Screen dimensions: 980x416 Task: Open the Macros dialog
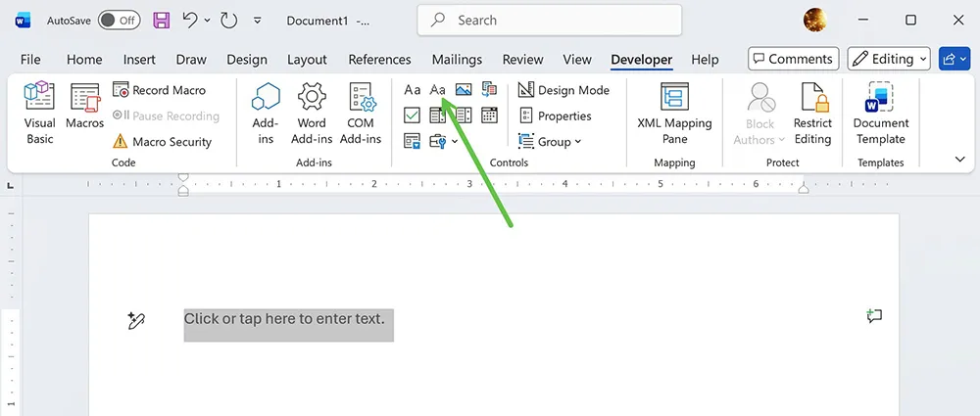[x=85, y=106]
